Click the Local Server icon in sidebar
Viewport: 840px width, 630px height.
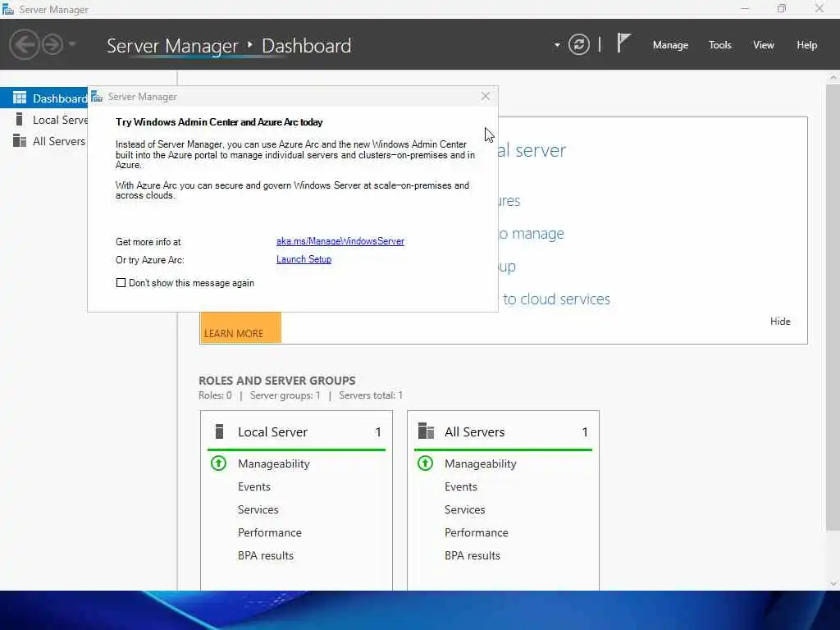20,119
